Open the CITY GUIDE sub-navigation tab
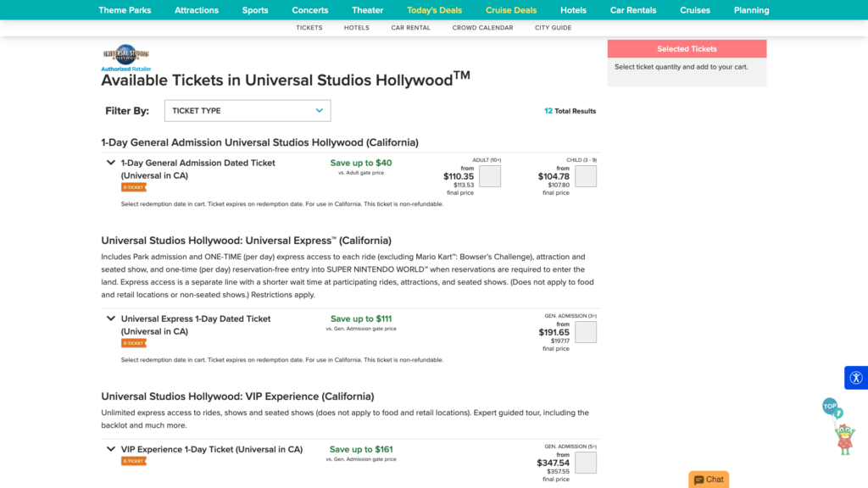 553,28
